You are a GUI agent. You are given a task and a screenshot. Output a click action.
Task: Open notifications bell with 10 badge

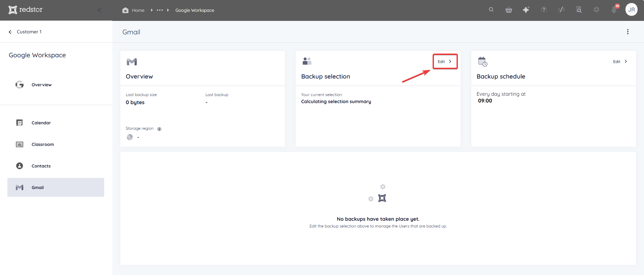pyautogui.click(x=614, y=9)
